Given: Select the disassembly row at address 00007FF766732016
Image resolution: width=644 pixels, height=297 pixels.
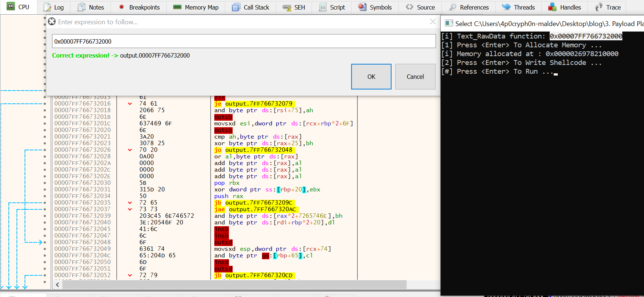Looking at the screenshot, I should tap(205, 104).
